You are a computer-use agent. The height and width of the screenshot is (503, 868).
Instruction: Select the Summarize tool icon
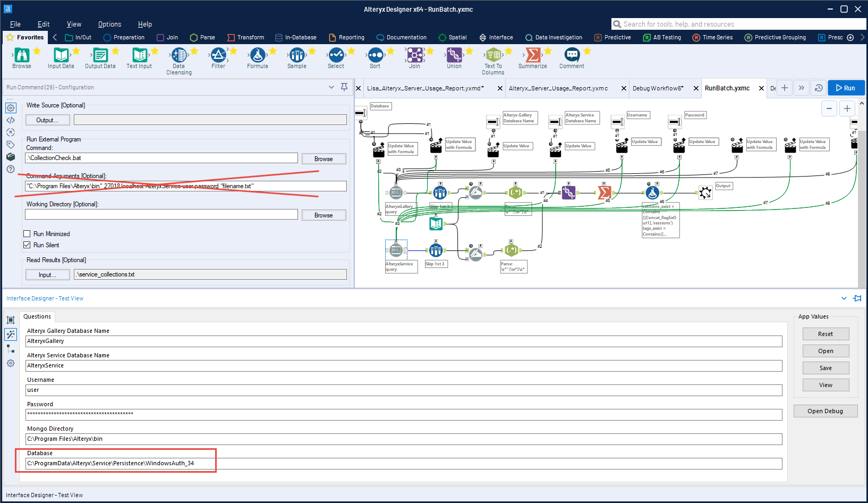[x=532, y=55]
